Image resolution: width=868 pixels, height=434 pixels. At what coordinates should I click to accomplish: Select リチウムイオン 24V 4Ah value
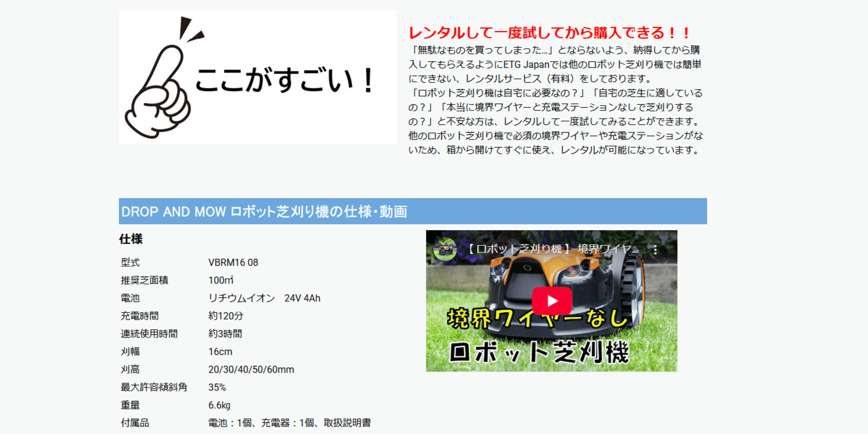point(264,298)
